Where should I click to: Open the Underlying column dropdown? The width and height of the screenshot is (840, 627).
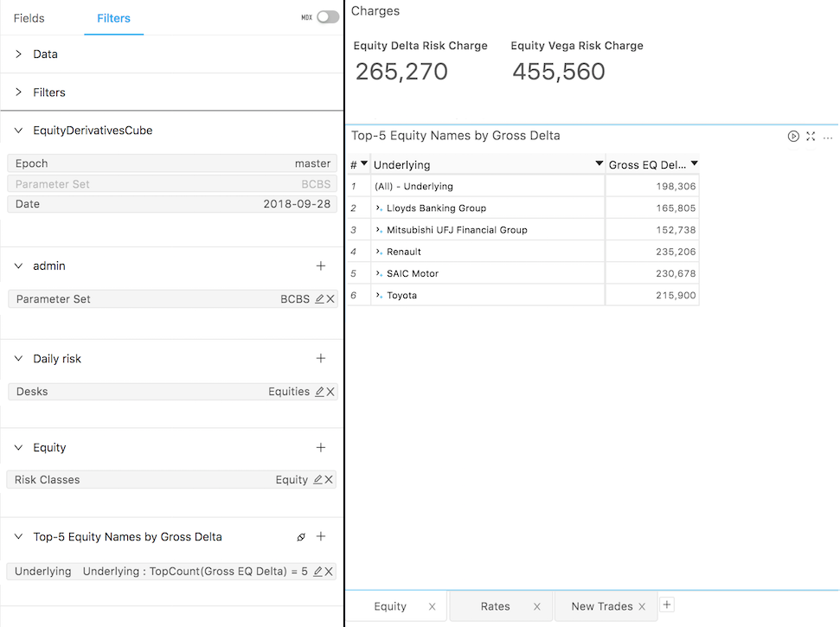[x=599, y=164]
